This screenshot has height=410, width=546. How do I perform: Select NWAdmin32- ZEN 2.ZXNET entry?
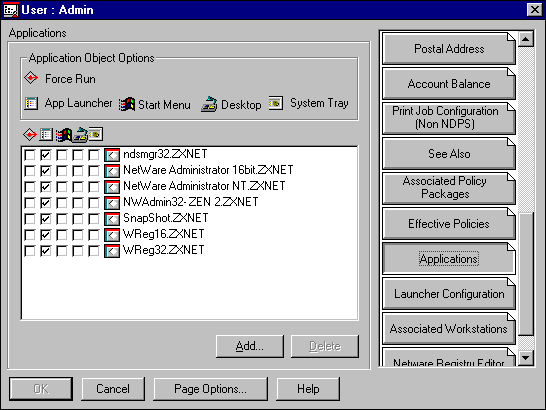pos(190,202)
